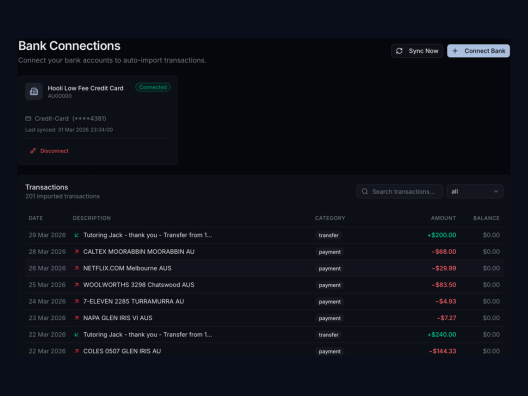Screen dimensions: 528x396
Task: Click 'Hooli Low Fee Credit Card' title
Action: [85, 88]
